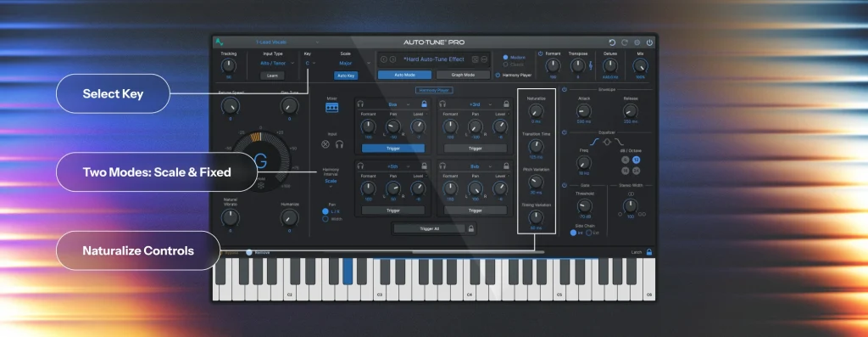
Task: Open the 1-Lead Vocals track dropdown
Action: point(287,42)
